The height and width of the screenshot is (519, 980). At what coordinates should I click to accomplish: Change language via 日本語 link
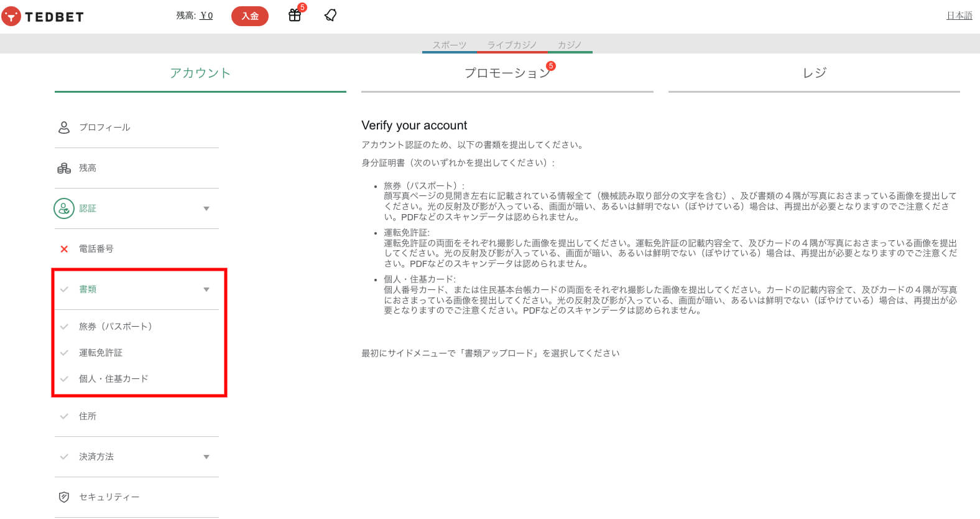(x=959, y=16)
